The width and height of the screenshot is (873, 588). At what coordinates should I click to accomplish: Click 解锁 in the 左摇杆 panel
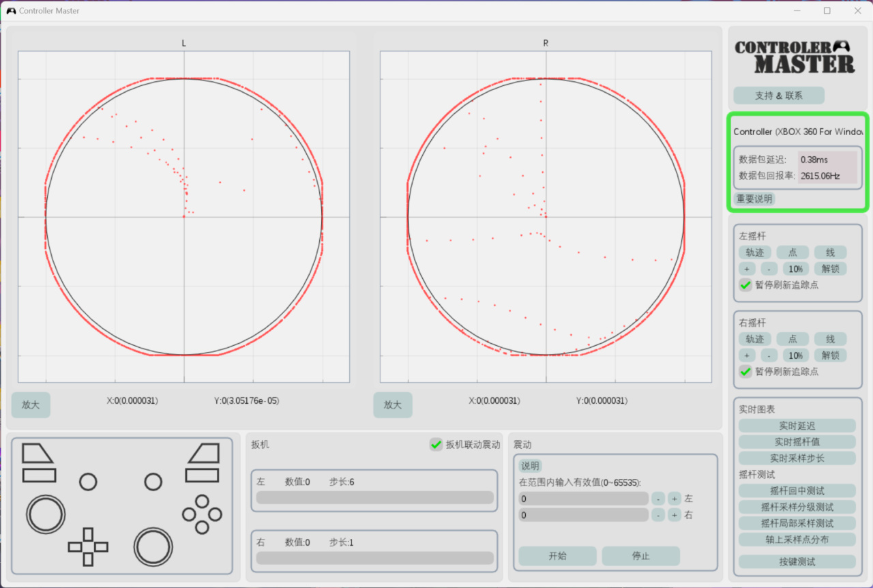(x=830, y=269)
